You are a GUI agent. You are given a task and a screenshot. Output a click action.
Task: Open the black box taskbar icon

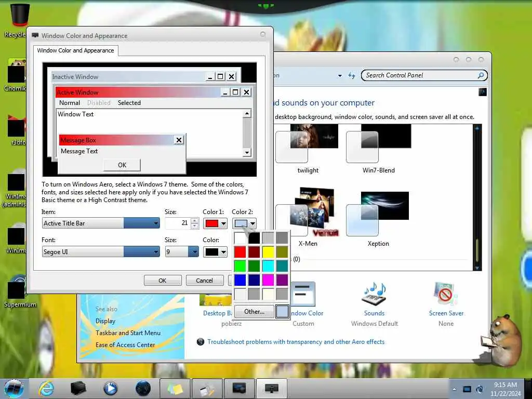click(x=78, y=389)
